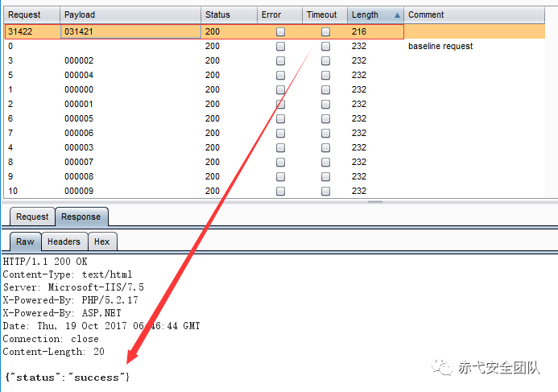Sort by the Timeout column header
The height and width of the screenshot is (392, 558).
[324, 15]
